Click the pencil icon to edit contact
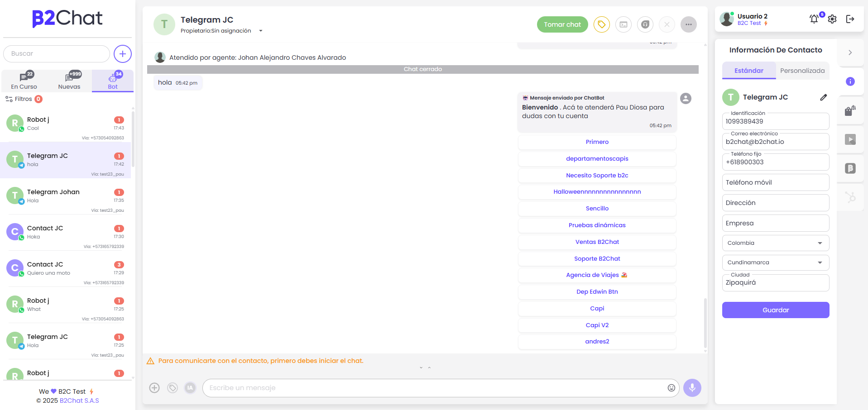This screenshot has height=410, width=868. pos(823,97)
